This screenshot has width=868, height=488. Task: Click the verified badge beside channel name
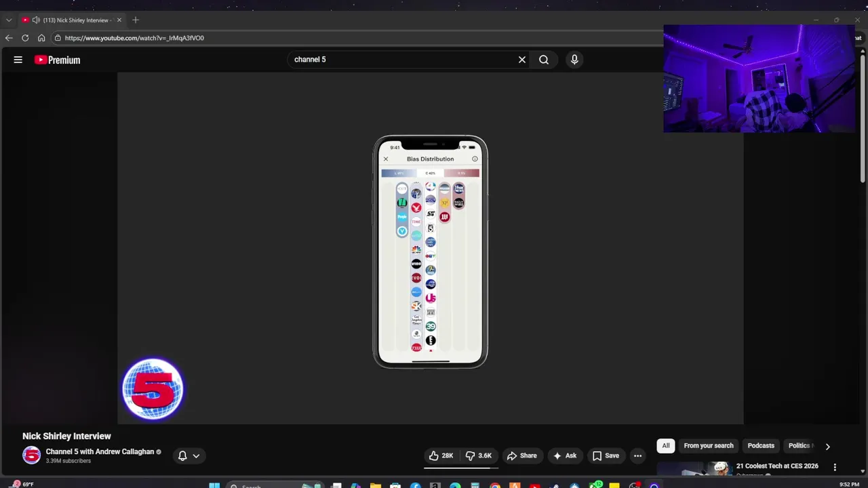[x=159, y=452]
